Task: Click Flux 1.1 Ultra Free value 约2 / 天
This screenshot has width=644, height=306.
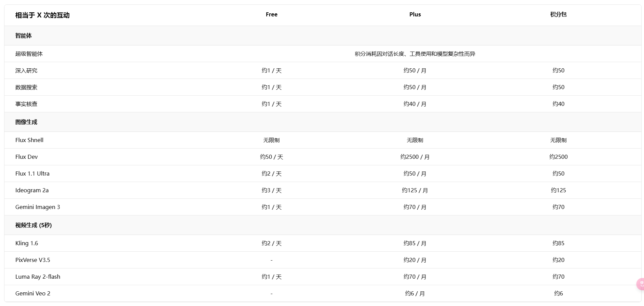Action: (271, 173)
